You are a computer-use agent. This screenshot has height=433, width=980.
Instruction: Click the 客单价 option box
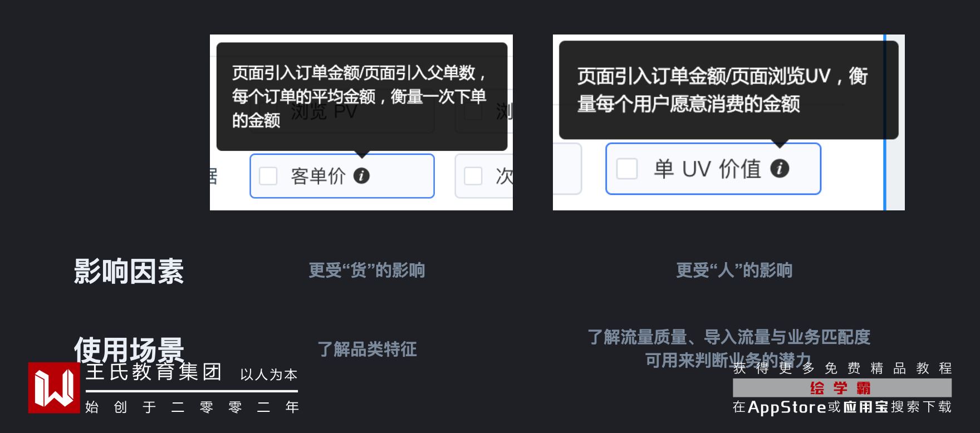tap(342, 176)
